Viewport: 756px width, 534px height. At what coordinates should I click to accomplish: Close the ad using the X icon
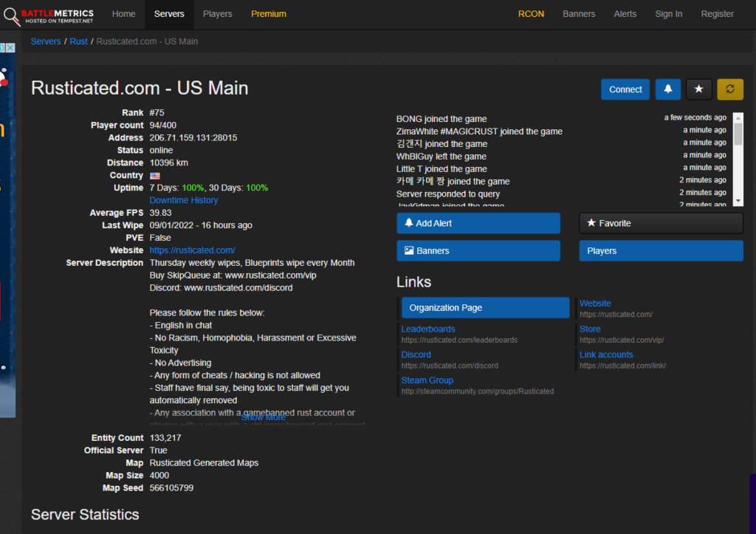click(10, 48)
